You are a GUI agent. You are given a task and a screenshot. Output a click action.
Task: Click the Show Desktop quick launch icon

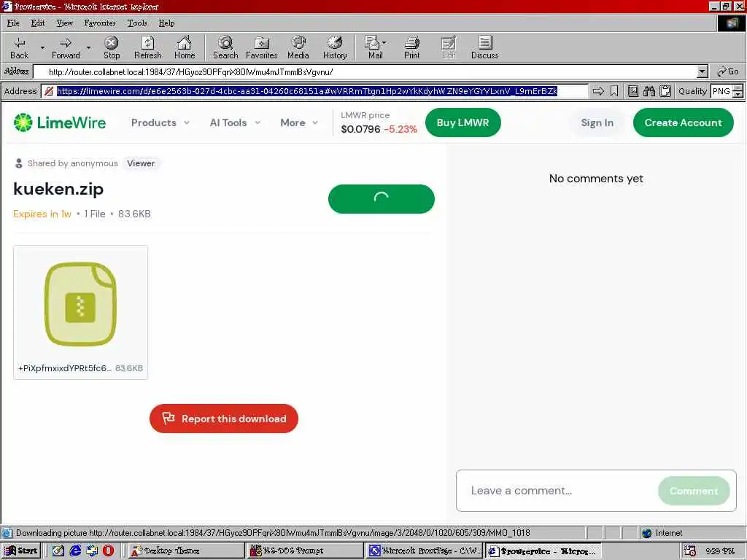58,551
